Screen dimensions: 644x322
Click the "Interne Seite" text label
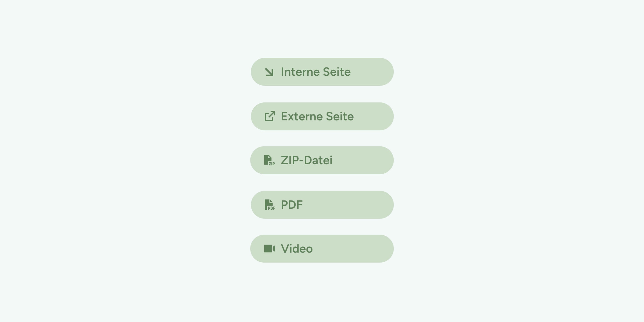[x=316, y=72]
